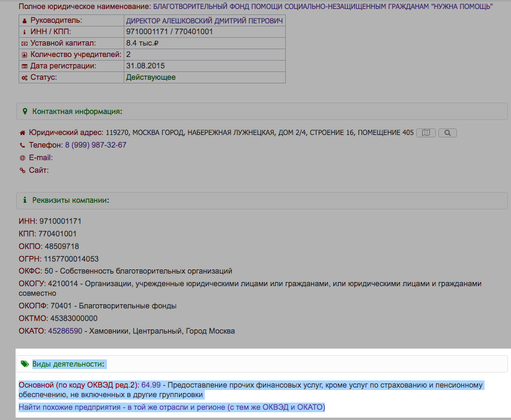Click the registration date 31.08.2015
This screenshot has height=420, width=511.
(x=145, y=66)
